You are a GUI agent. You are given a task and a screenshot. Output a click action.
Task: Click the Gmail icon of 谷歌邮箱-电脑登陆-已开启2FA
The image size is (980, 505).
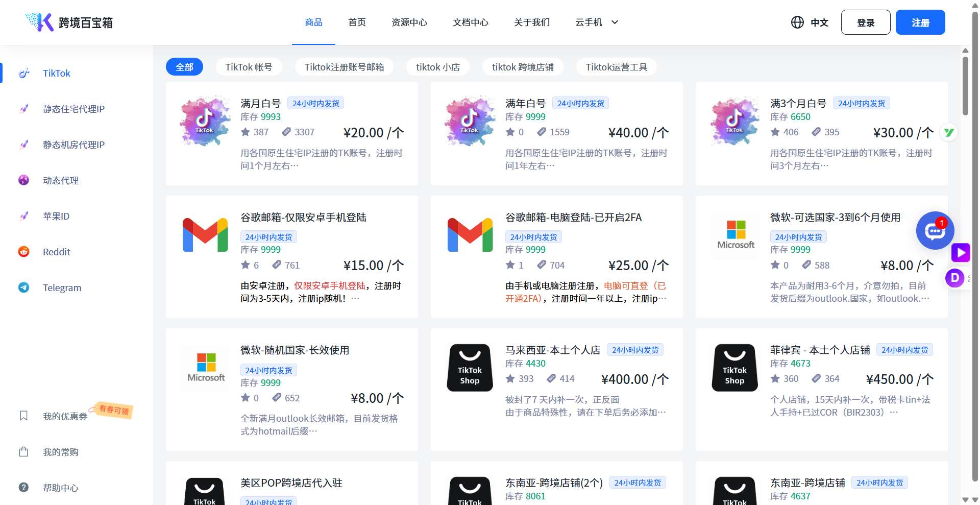click(470, 235)
